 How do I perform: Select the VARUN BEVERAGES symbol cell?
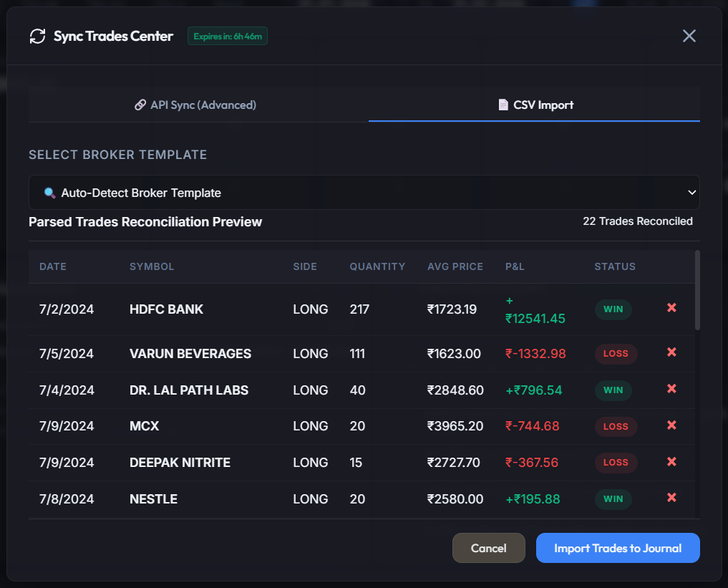pos(190,354)
